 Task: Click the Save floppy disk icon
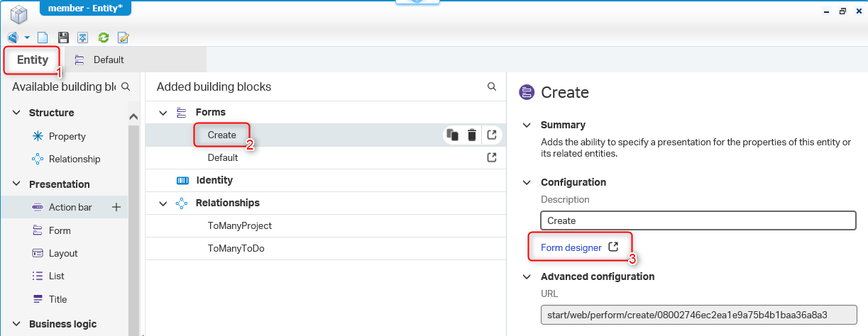(63, 38)
